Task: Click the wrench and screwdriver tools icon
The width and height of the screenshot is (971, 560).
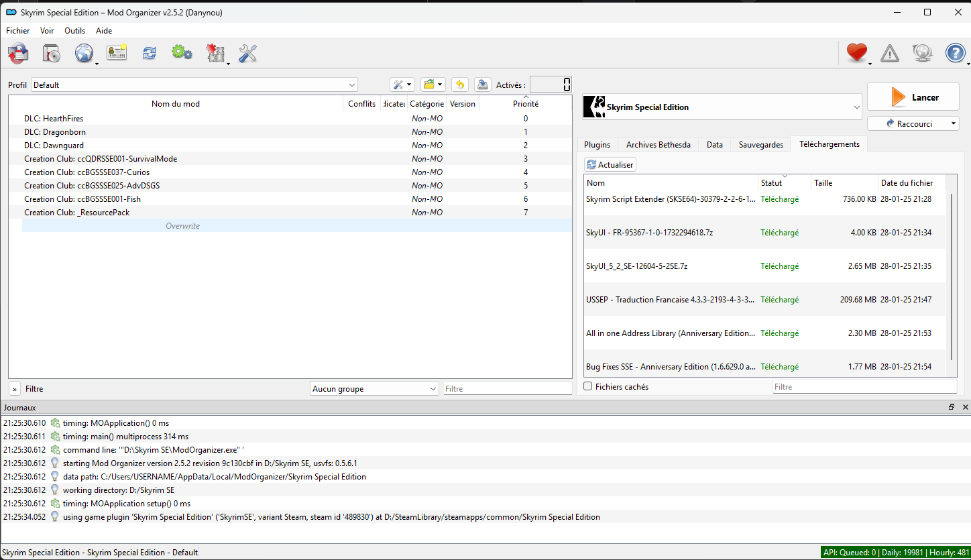Action: pyautogui.click(x=248, y=53)
